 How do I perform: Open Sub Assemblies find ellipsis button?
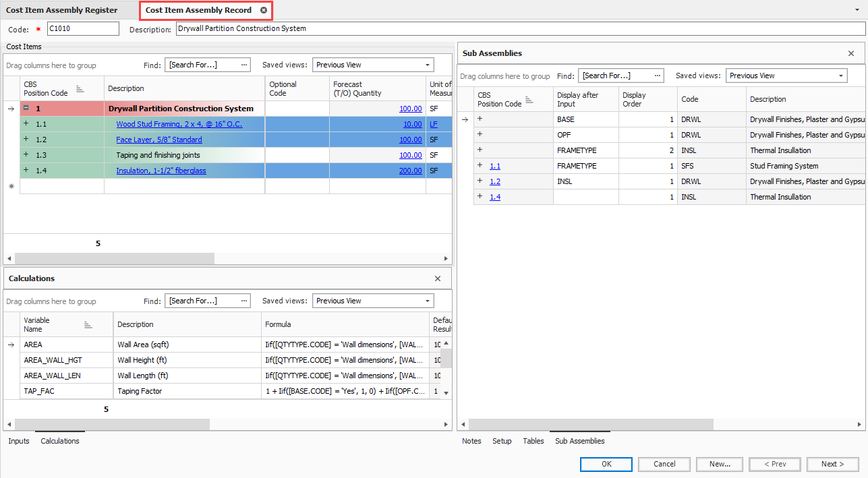point(658,76)
